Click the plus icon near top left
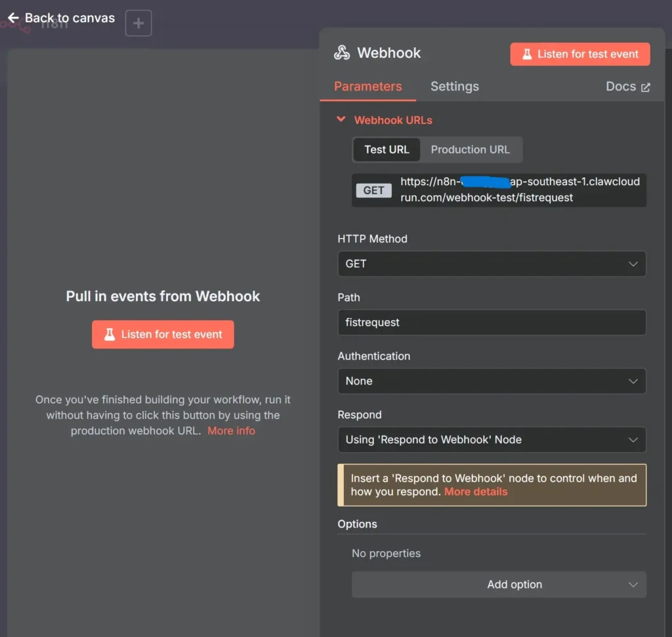672x637 pixels. [138, 24]
